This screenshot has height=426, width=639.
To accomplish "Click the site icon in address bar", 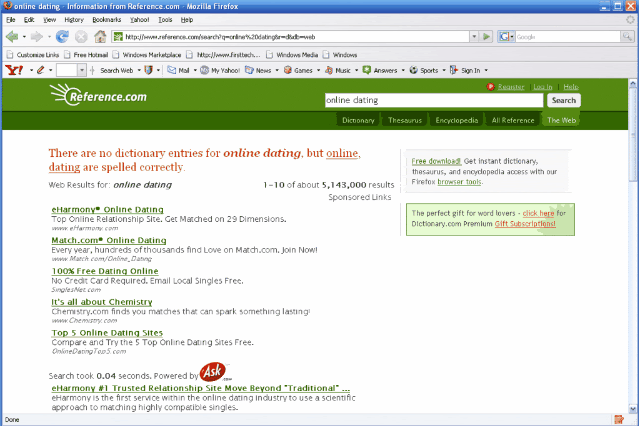I will click(x=118, y=37).
